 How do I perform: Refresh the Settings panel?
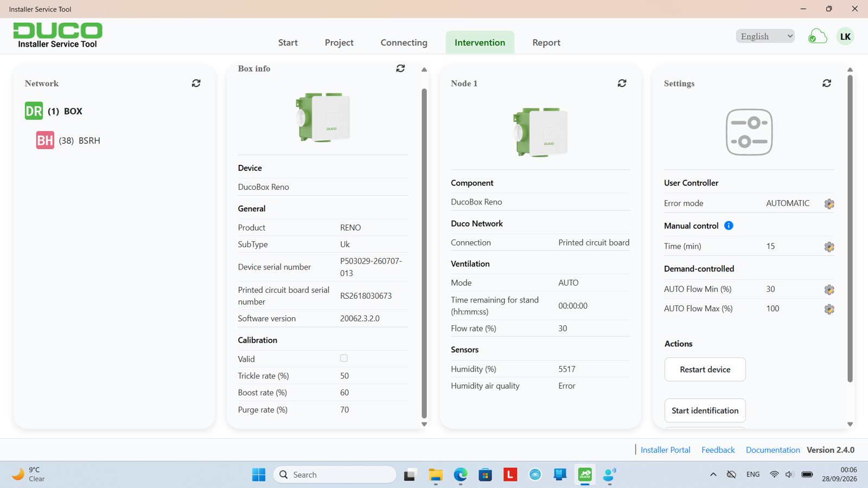click(827, 84)
